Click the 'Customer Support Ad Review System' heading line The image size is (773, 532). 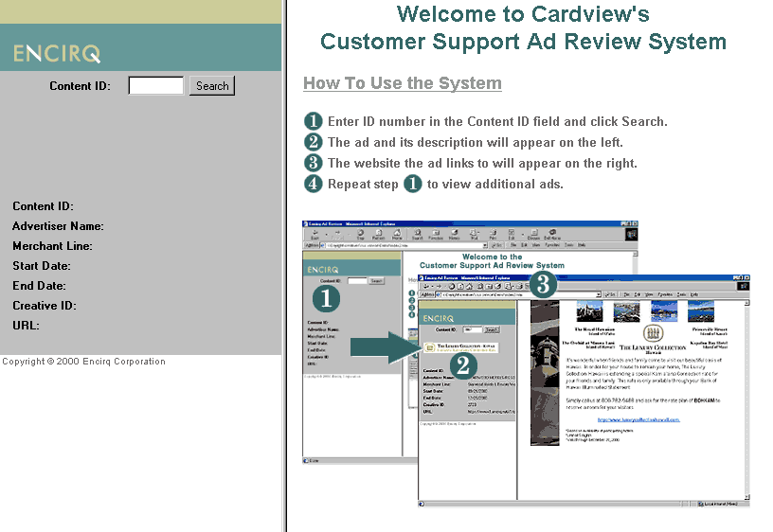coord(523,42)
